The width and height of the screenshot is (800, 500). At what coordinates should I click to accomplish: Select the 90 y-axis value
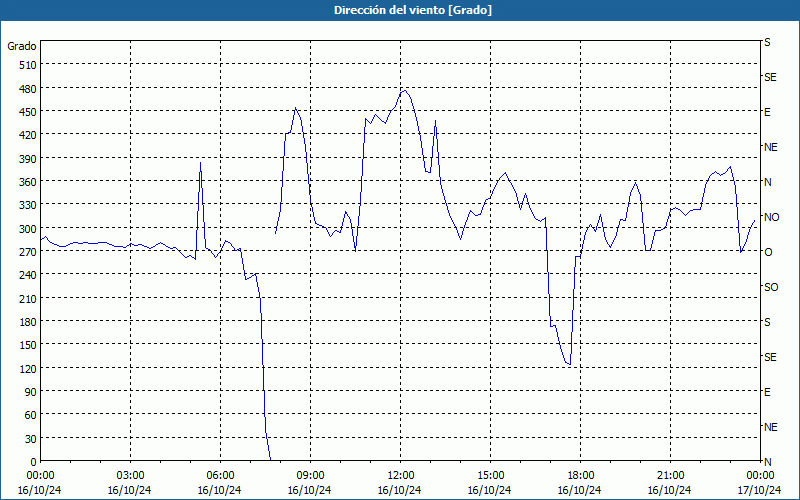(x=31, y=392)
